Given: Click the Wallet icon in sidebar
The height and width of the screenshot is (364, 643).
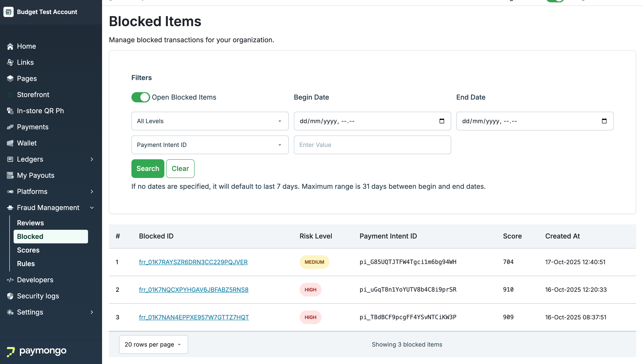Looking at the screenshot, I should pos(10,143).
